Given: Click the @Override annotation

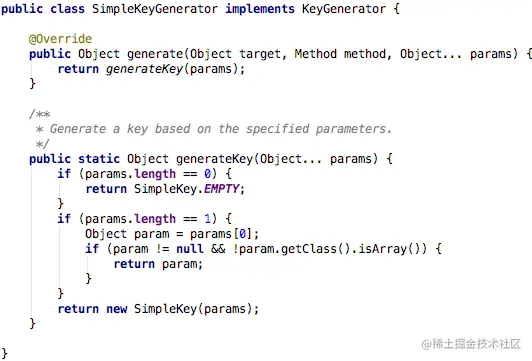Looking at the screenshot, I should (x=60, y=39).
